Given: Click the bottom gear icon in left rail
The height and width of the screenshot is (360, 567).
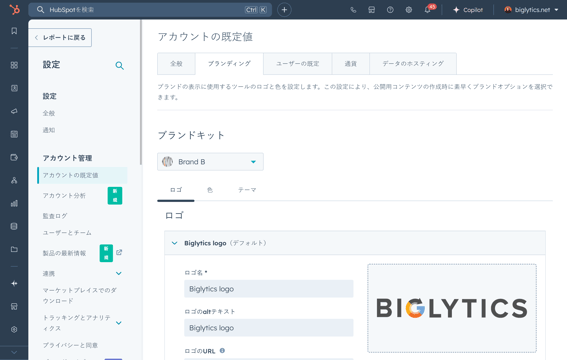Looking at the screenshot, I should point(14,330).
